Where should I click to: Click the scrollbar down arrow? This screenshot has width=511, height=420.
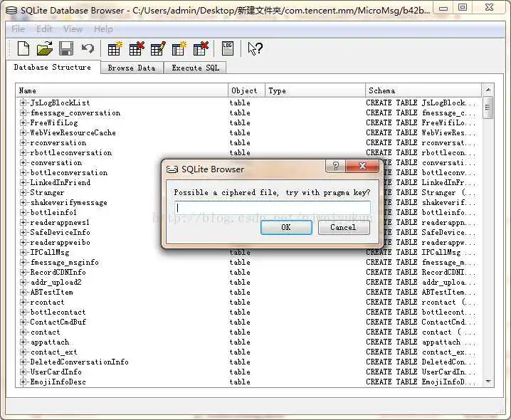click(488, 381)
